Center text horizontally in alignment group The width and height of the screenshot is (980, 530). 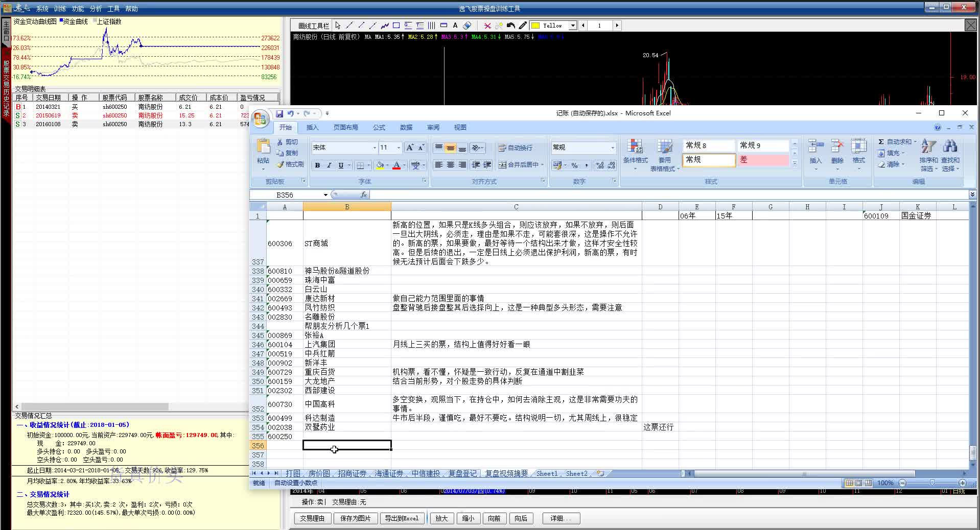450,164
